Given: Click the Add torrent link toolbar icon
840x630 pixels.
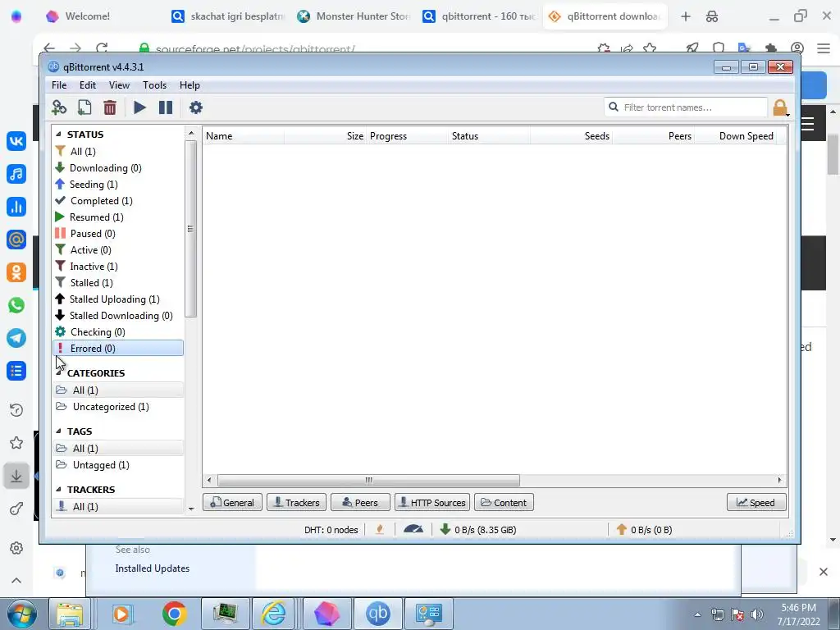Looking at the screenshot, I should (59, 107).
